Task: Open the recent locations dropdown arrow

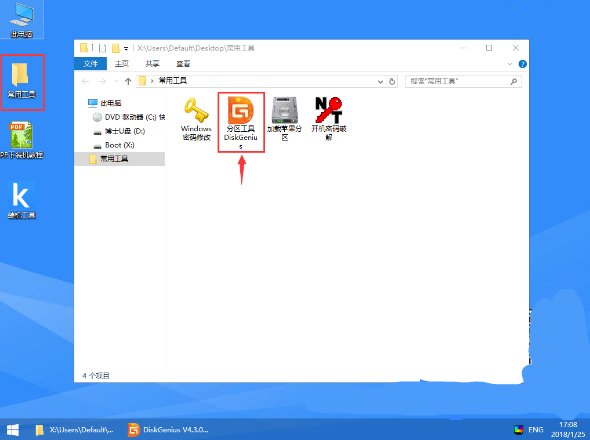Action: (116, 81)
